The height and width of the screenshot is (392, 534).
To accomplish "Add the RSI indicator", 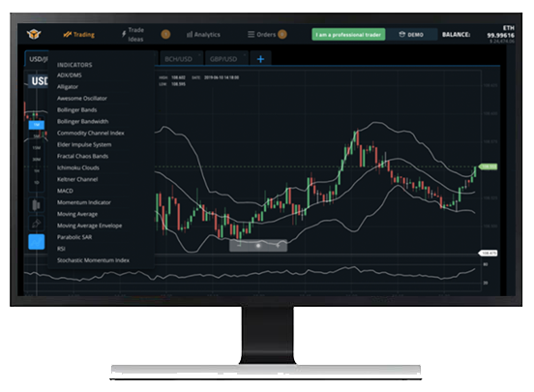I will 61,249.
